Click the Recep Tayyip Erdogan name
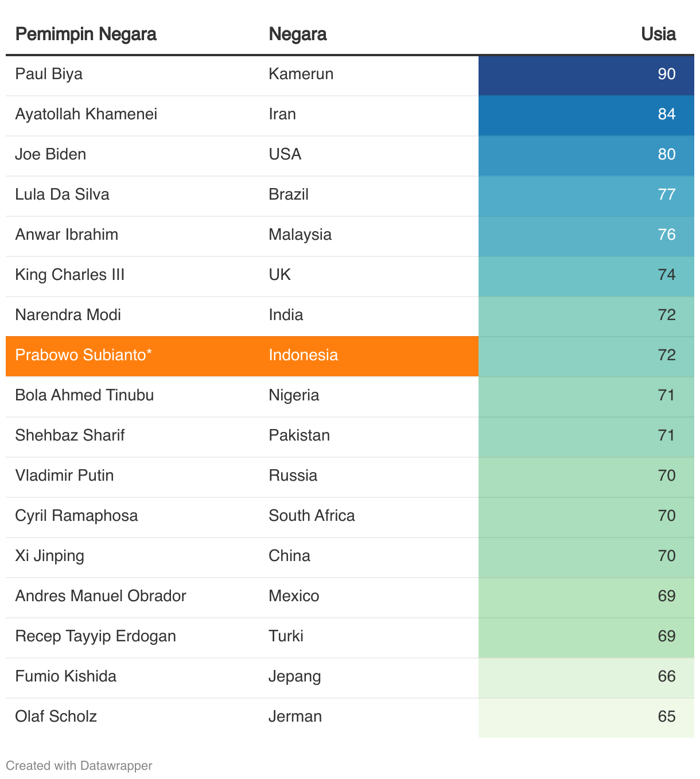 95,636
